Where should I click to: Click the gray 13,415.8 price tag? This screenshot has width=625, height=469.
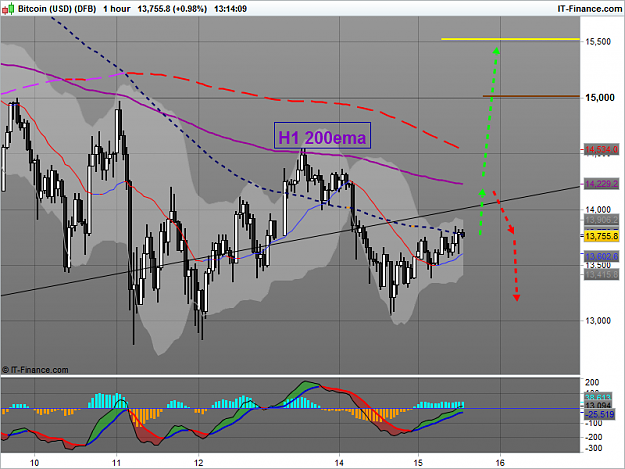coord(601,275)
